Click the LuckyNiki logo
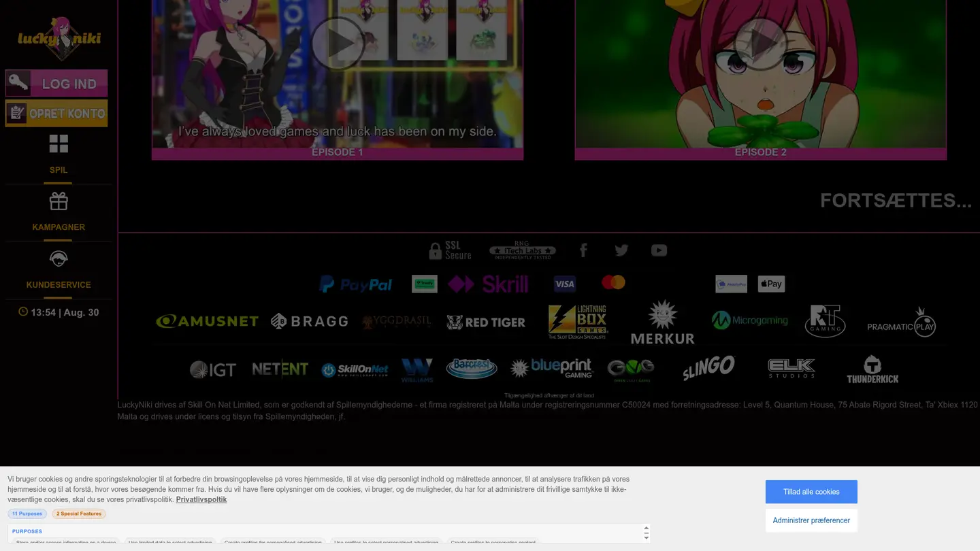This screenshot has width=980, height=551. pyautogui.click(x=59, y=39)
